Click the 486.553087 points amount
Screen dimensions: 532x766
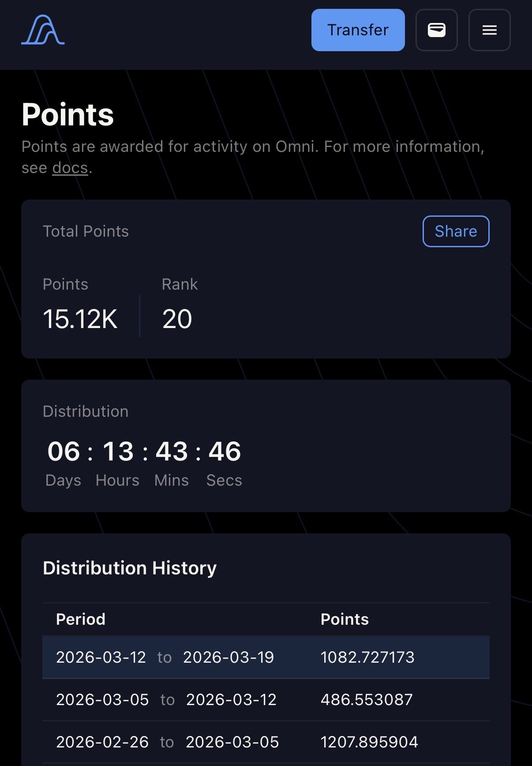(367, 700)
